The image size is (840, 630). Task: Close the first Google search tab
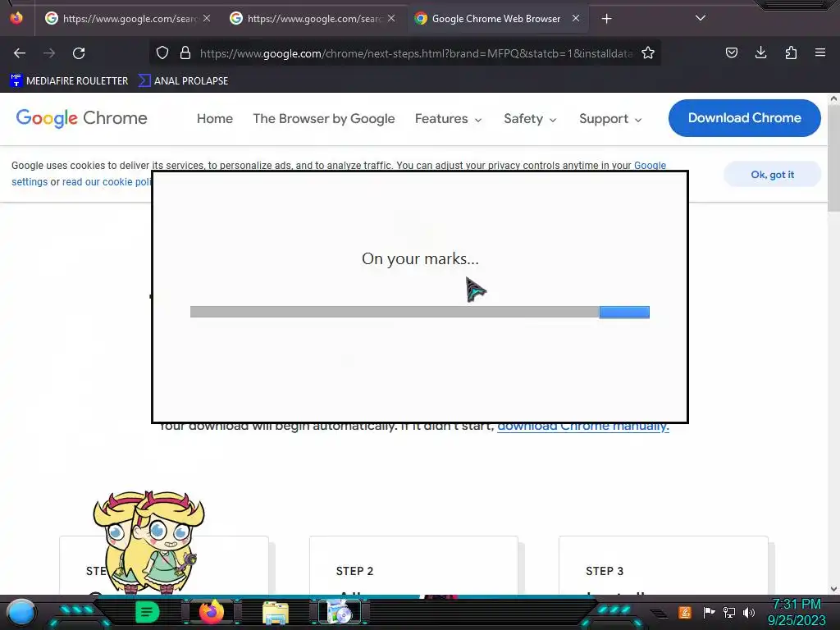tap(207, 18)
